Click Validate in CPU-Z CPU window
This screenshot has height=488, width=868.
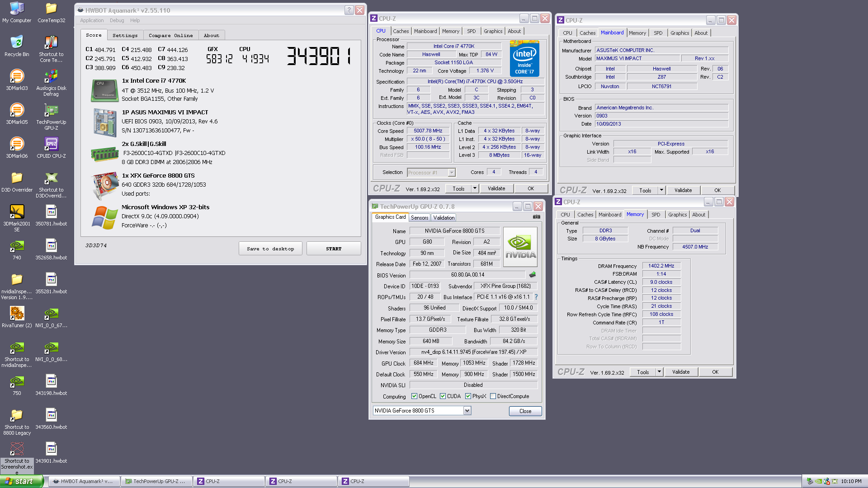point(496,188)
